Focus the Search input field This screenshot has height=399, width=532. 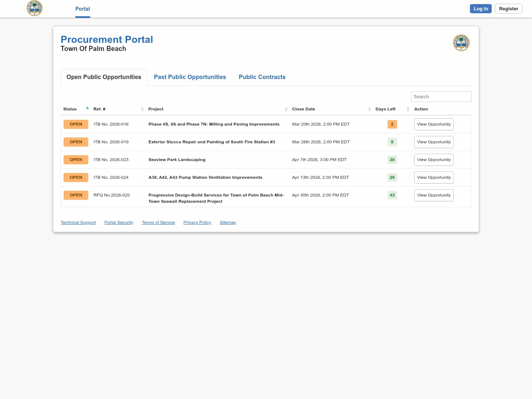point(441,97)
